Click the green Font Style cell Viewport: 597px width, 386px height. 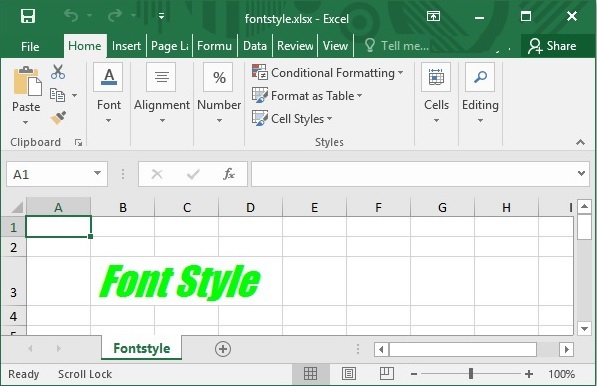click(x=180, y=281)
